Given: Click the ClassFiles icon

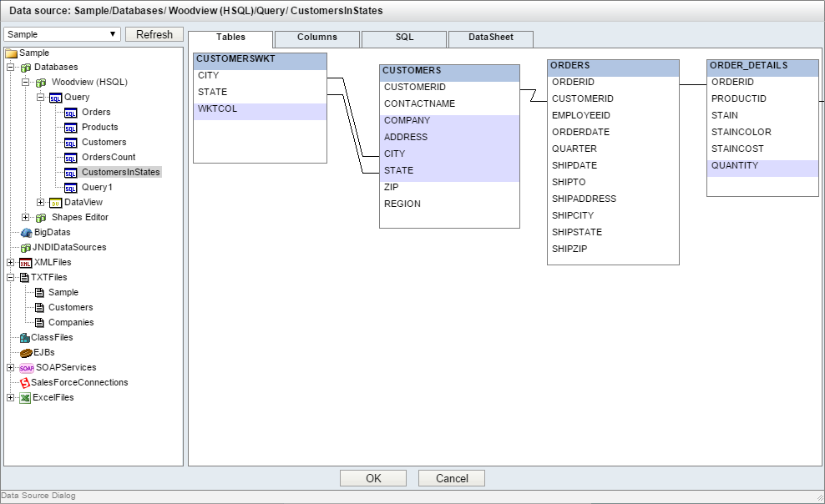Looking at the screenshot, I should point(25,338).
